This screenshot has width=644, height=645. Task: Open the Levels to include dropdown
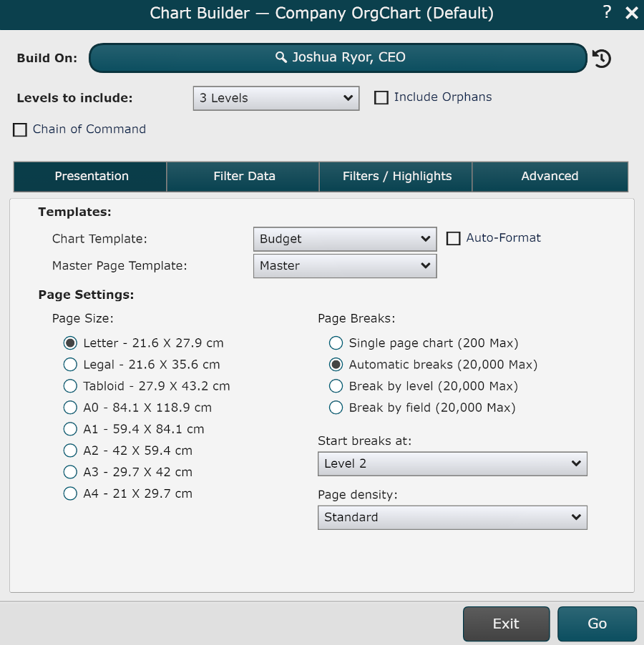(x=275, y=98)
